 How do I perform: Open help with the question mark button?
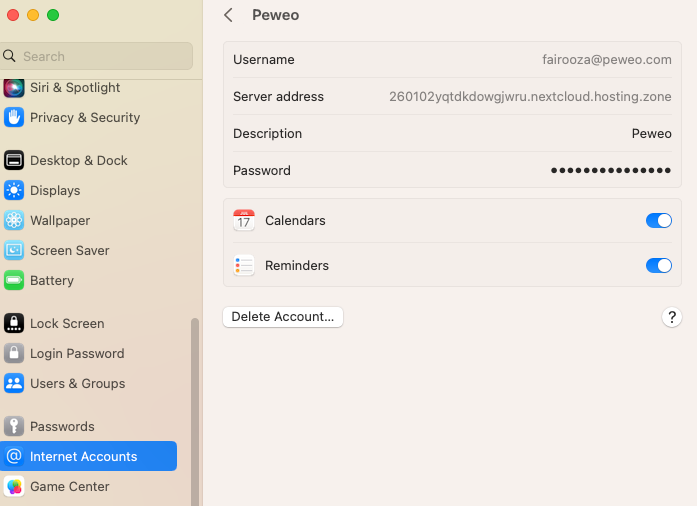coord(672,317)
